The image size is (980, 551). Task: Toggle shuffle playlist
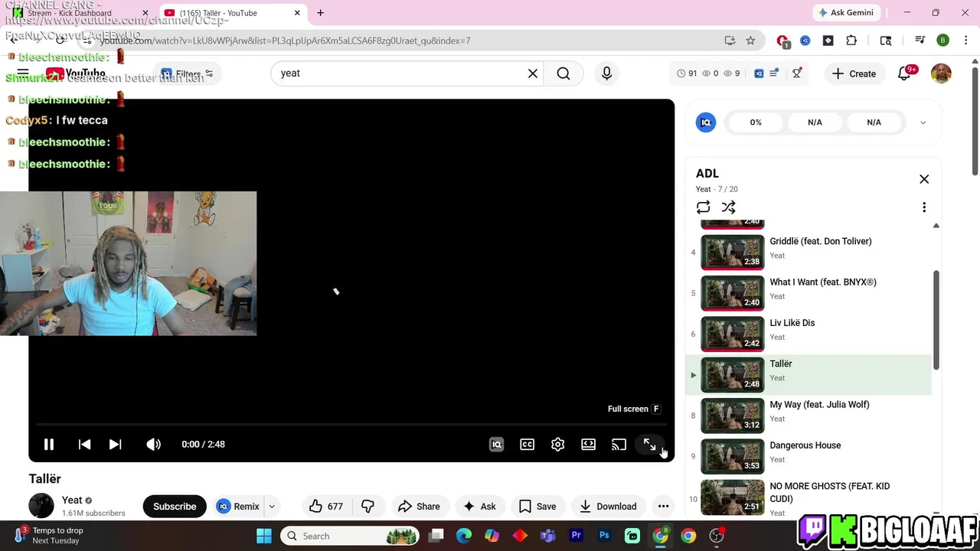pos(728,207)
